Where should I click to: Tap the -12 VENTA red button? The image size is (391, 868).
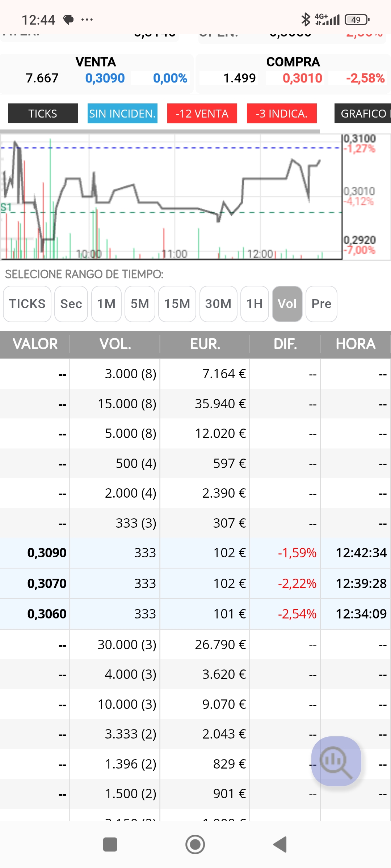pyautogui.click(x=202, y=114)
